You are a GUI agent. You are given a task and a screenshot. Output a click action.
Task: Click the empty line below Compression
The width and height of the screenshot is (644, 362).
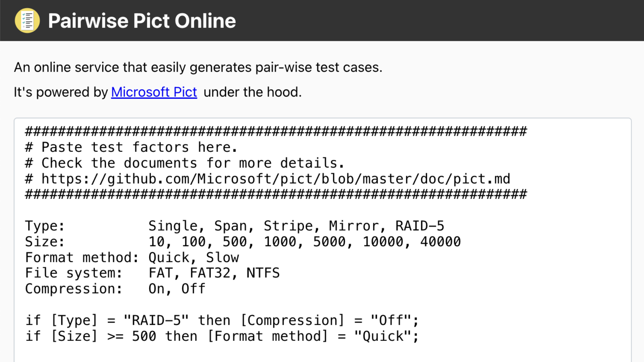click(134, 304)
